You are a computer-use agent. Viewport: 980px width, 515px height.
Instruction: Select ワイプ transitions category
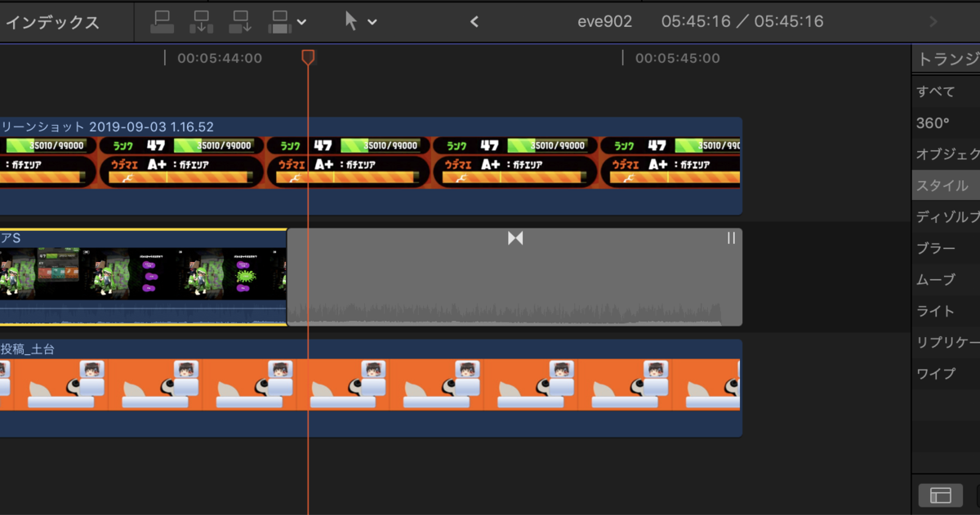[936, 373]
